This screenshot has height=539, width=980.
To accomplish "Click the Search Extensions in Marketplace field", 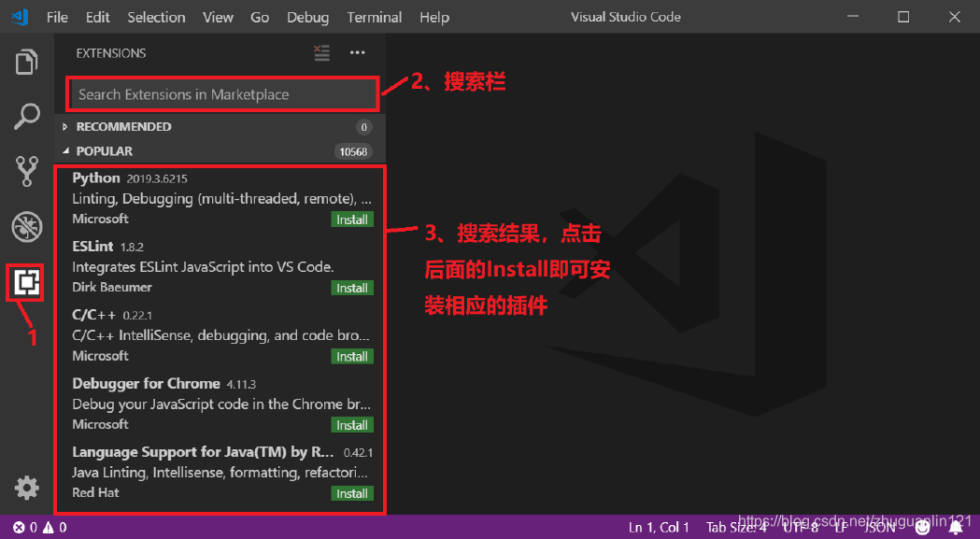I will click(220, 94).
